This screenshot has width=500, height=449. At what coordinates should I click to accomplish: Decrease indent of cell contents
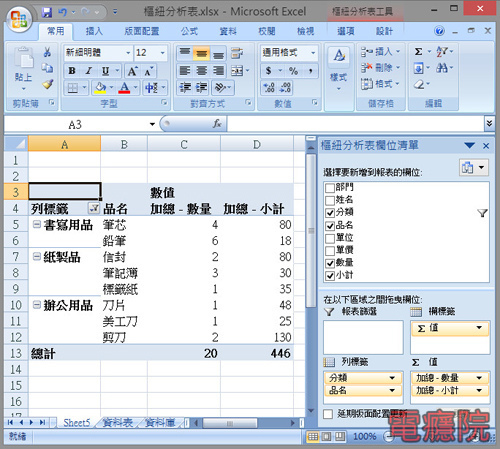point(185,88)
